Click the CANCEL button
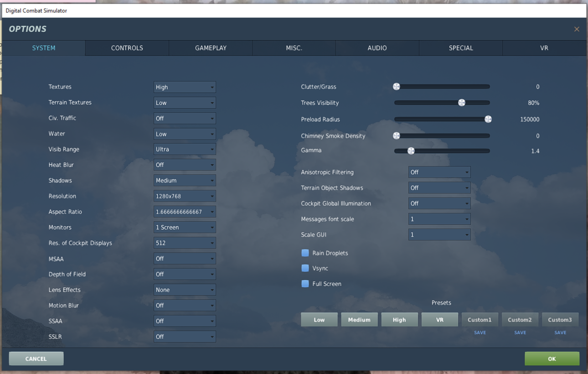Image resolution: width=588 pixels, height=374 pixels. tap(36, 358)
